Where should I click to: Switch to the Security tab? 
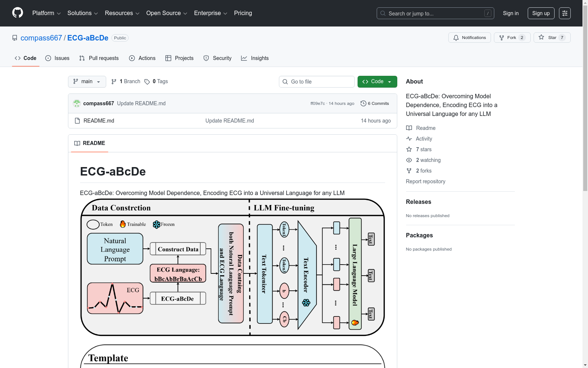click(218, 58)
